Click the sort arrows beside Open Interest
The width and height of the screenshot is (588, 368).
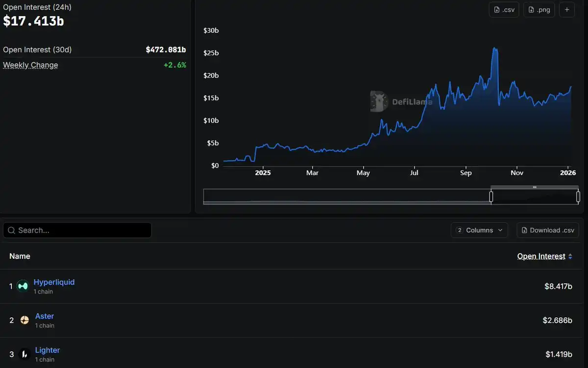(571, 256)
